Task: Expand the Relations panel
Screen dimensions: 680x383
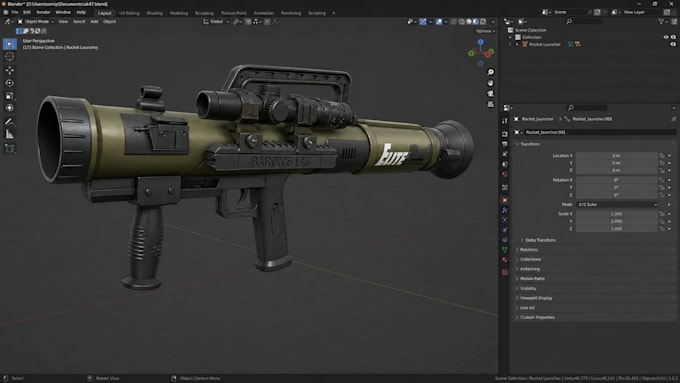Action: coord(528,250)
